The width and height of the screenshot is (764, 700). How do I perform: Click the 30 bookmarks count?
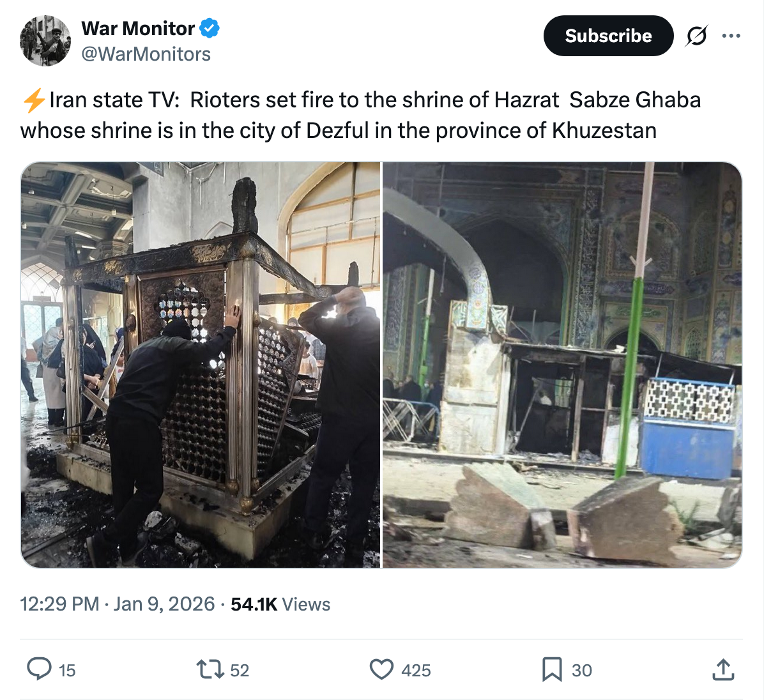point(582,670)
